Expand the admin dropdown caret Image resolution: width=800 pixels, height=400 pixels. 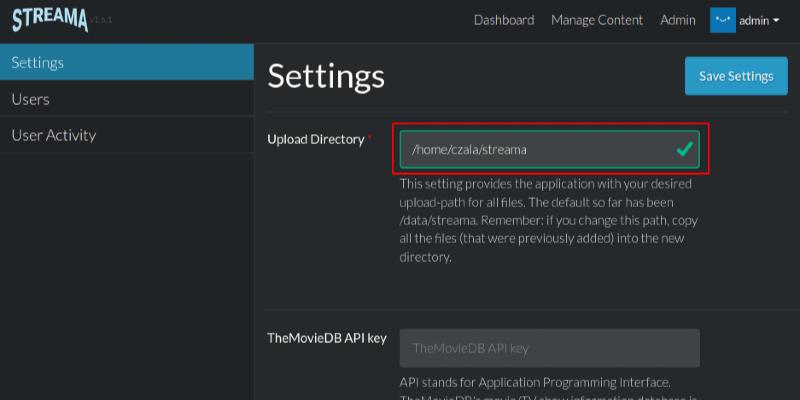click(x=776, y=21)
